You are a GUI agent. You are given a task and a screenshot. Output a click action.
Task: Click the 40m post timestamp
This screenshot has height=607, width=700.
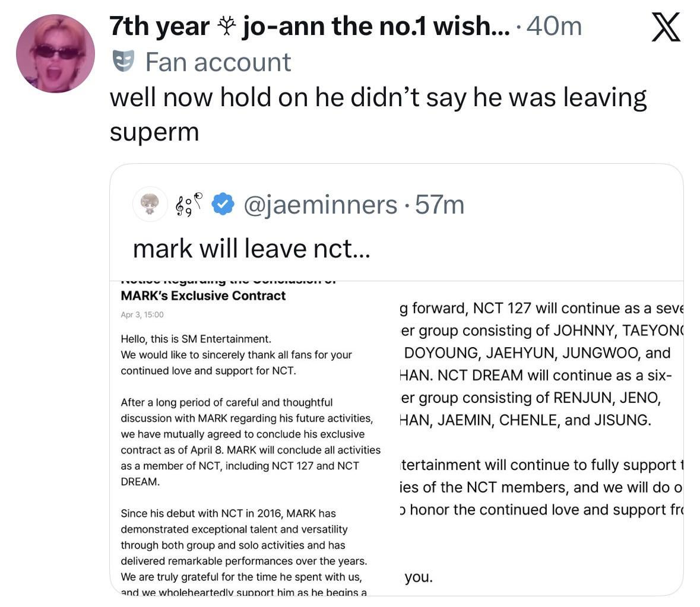554,26
